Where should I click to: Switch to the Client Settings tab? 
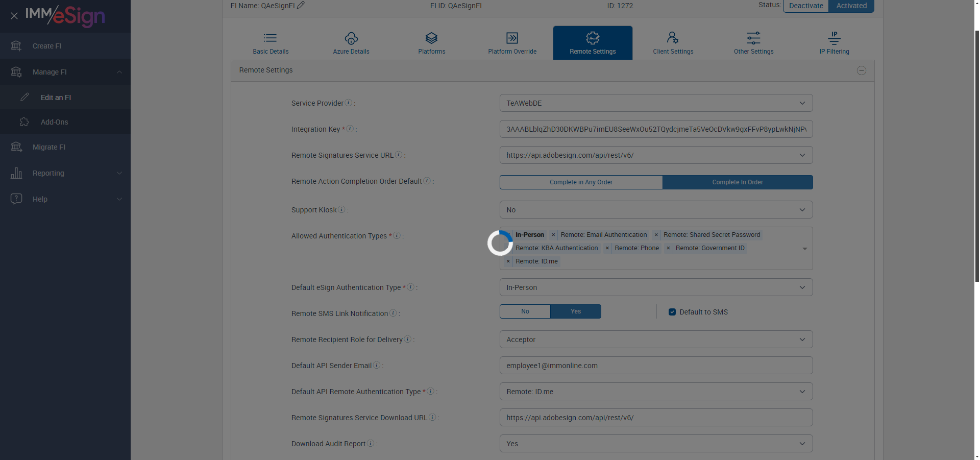pos(673,43)
